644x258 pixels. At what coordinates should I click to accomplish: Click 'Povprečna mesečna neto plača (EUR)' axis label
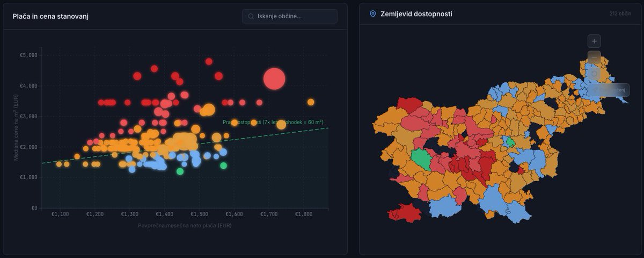click(185, 225)
